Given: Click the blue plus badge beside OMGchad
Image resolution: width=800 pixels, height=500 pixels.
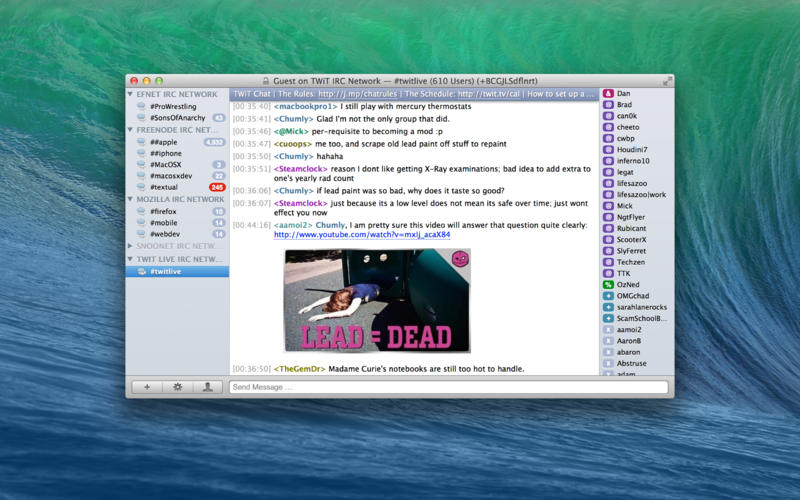Looking at the screenshot, I should click(x=608, y=296).
